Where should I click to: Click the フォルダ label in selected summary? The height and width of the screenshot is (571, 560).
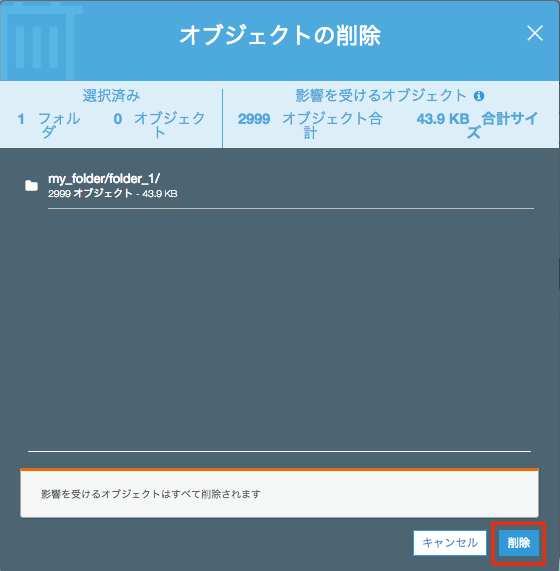(x=59, y=125)
